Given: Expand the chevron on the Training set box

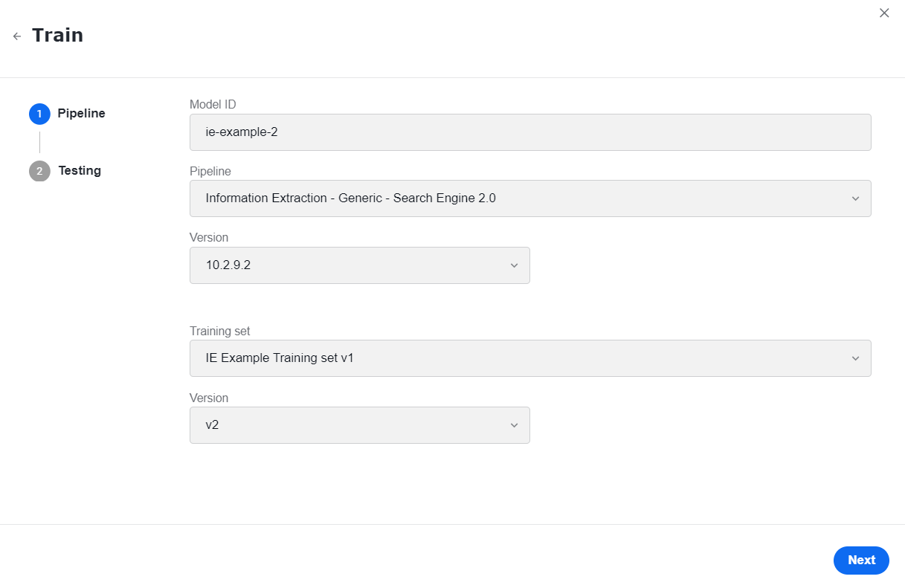Looking at the screenshot, I should coord(855,358).
